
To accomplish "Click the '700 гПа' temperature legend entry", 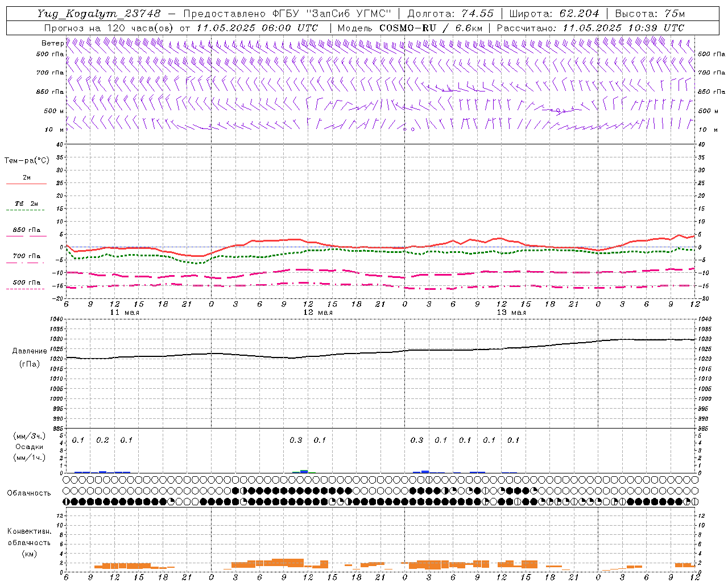I will pos(27,256).
